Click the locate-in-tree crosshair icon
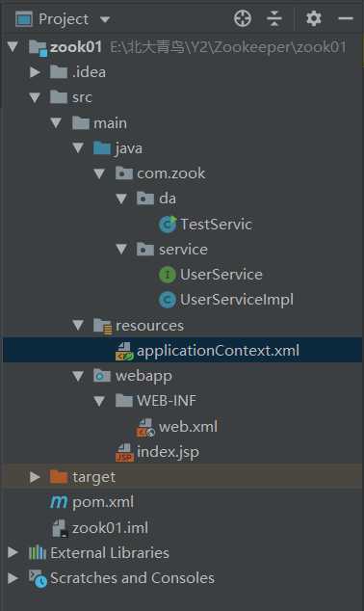The image size is (364, 611). [242, 18]
